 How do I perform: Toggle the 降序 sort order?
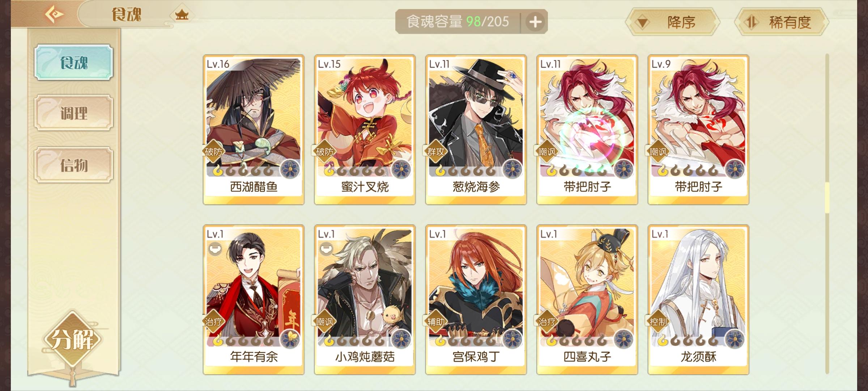coord(673,22)
